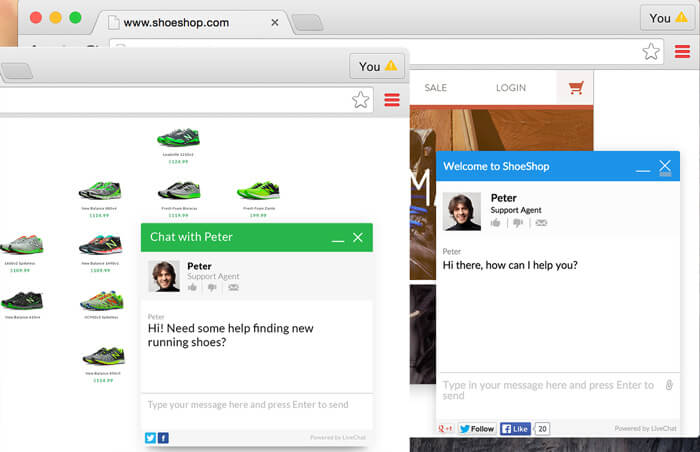
Task: Click attachment paperclip icon in blue chat
Action: 669,385
